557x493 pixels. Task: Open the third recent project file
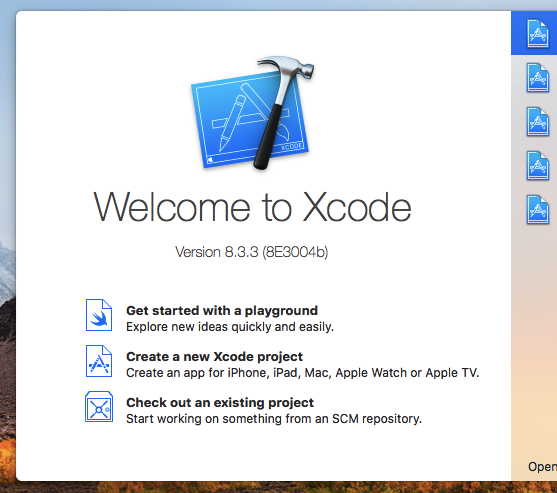coord(537,121)
